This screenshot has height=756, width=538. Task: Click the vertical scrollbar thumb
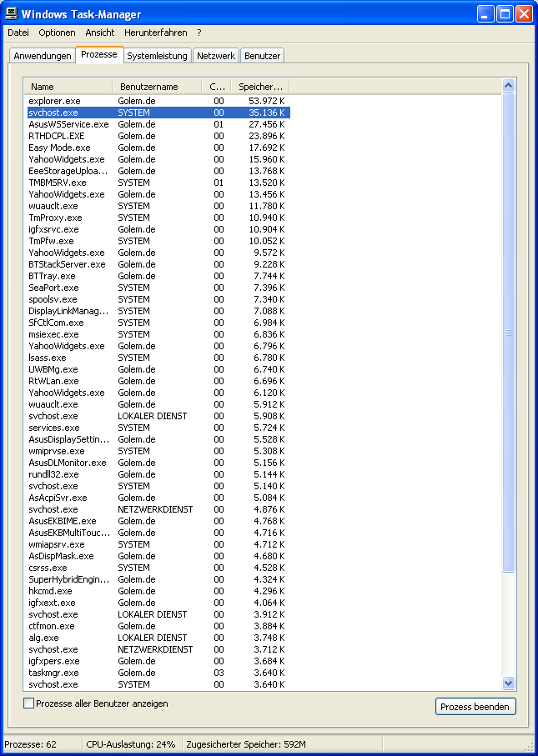coord(508,333)
